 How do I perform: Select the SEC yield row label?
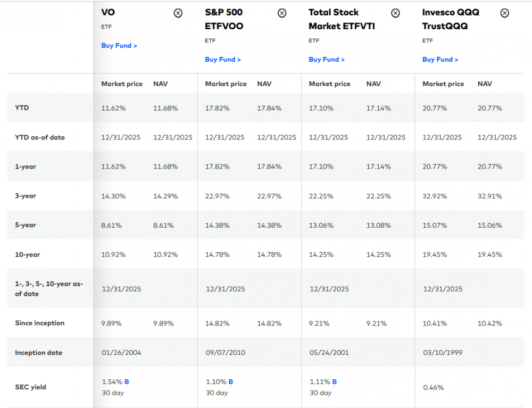point(30,387)
